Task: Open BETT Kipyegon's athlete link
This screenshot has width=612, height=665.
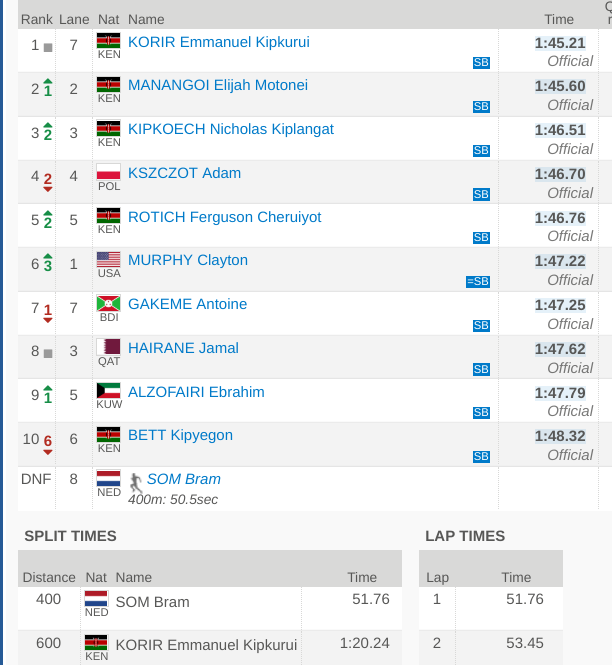Action: click(x=180, y=435)
